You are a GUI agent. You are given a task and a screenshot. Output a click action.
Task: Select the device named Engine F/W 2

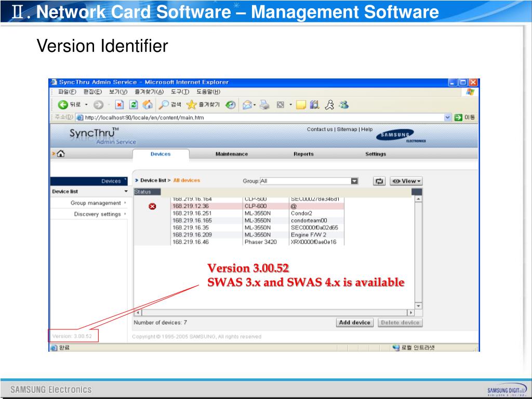[309, 235]
